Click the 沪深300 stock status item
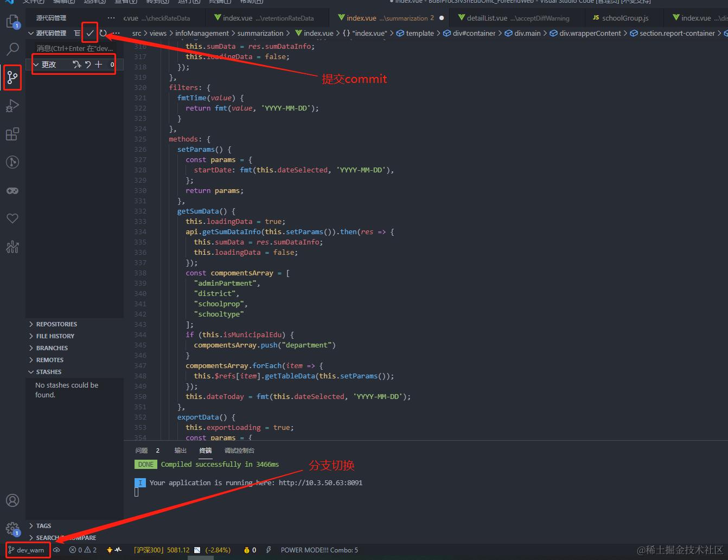The width and height of the screenshot is (728, 560). [x=161, y=550]
